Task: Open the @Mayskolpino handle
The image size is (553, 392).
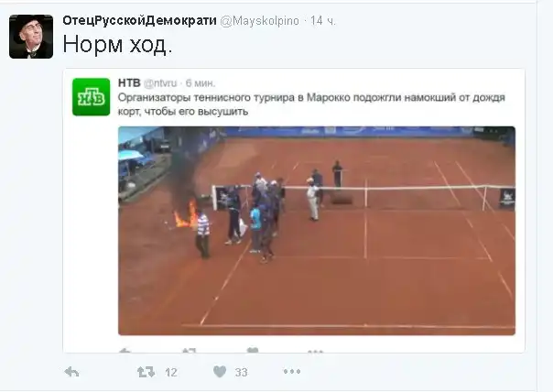Action: click(x=260, y=21)
